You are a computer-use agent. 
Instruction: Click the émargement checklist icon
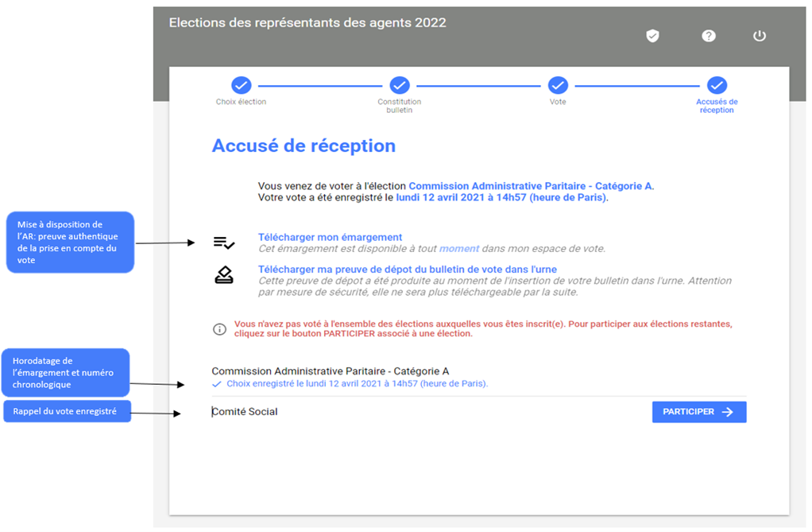coord(224,243)
